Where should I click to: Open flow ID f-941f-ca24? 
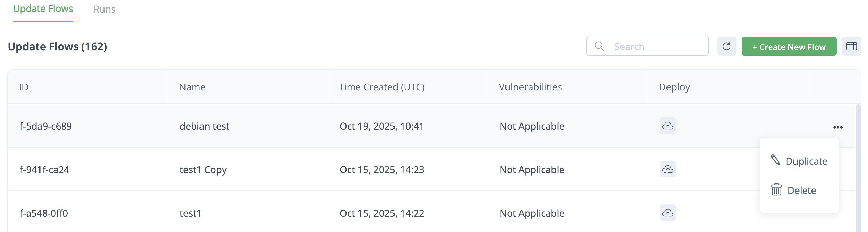coord(45,170)
